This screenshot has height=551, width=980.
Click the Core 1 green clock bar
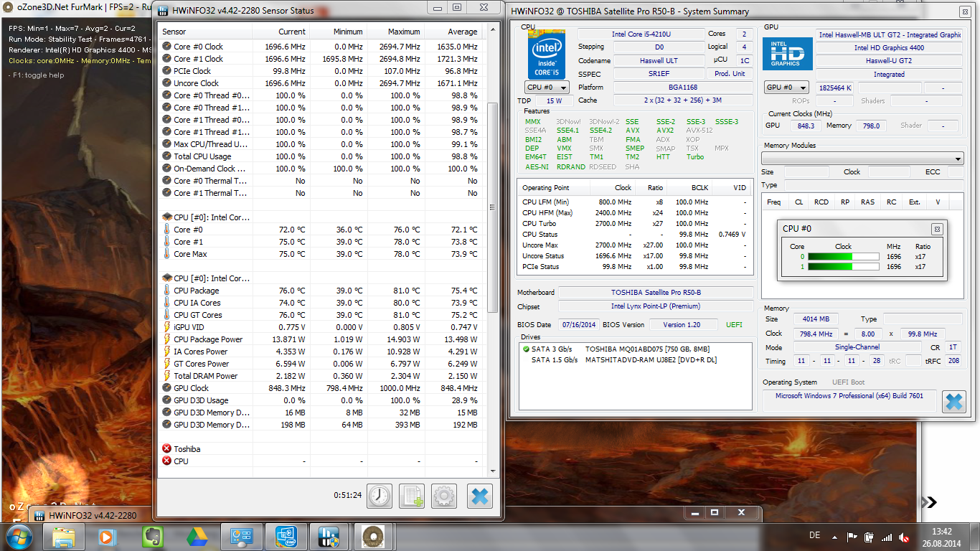click(x=844, y=267)
